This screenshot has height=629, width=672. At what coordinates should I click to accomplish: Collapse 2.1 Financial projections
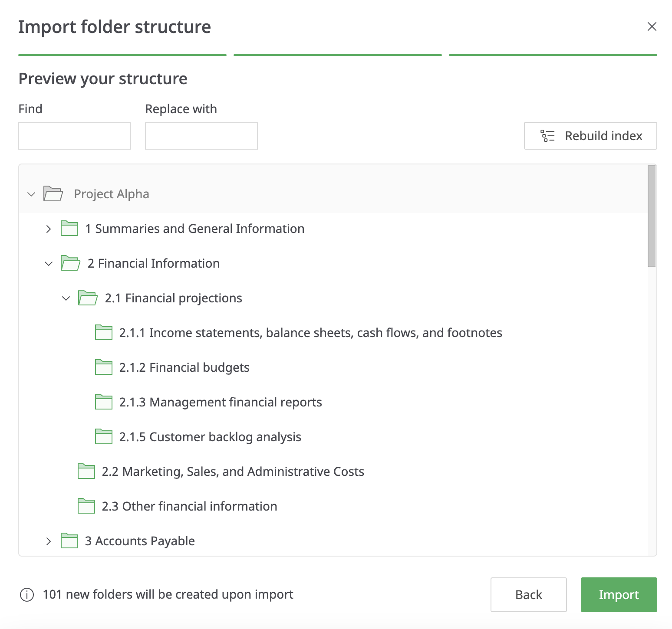click(x=66, y=298)
